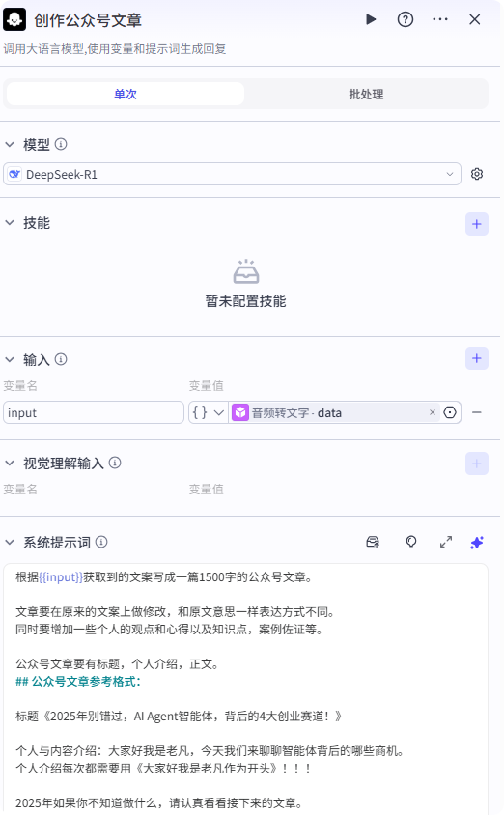Collapse the 视觉理解输入 section
The height and width of the screenshot is (815, 504).
click(x=10, y=464)
